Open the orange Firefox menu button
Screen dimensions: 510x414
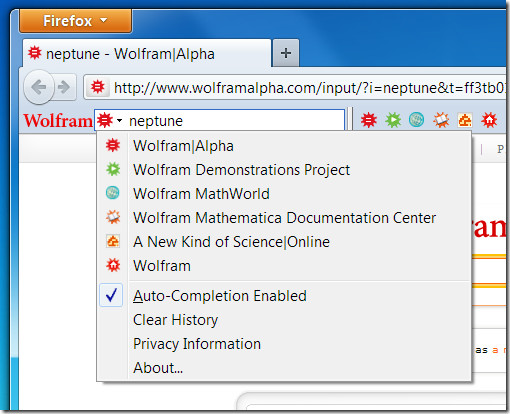[x=76, y=21]
